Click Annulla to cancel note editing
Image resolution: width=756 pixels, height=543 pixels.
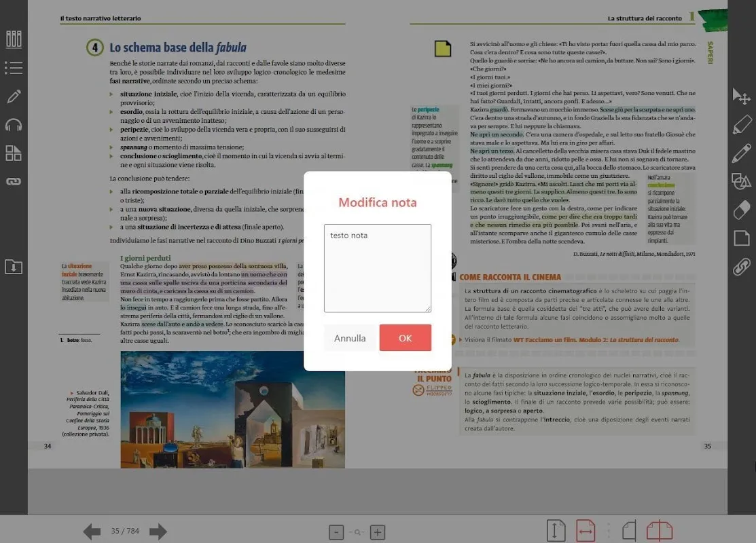[350, 338]
